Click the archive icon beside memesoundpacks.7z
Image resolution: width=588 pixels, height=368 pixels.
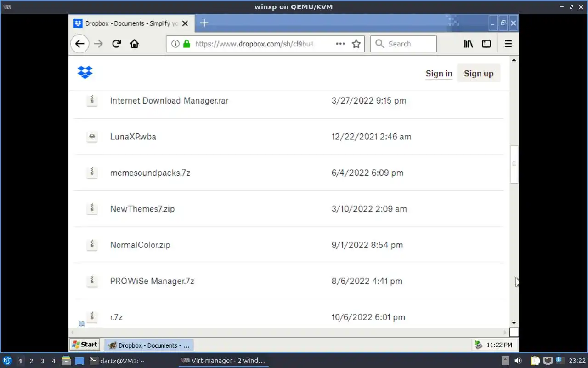click(x=92, y=172)
